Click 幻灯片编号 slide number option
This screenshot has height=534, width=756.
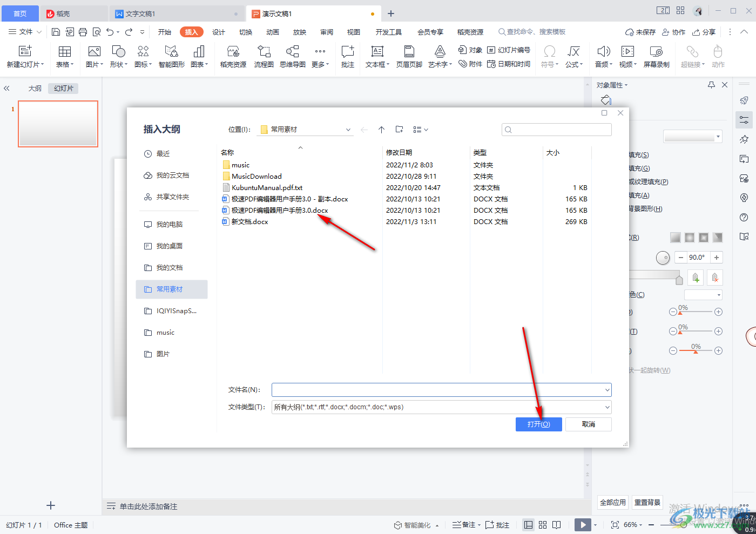[509, 50]
